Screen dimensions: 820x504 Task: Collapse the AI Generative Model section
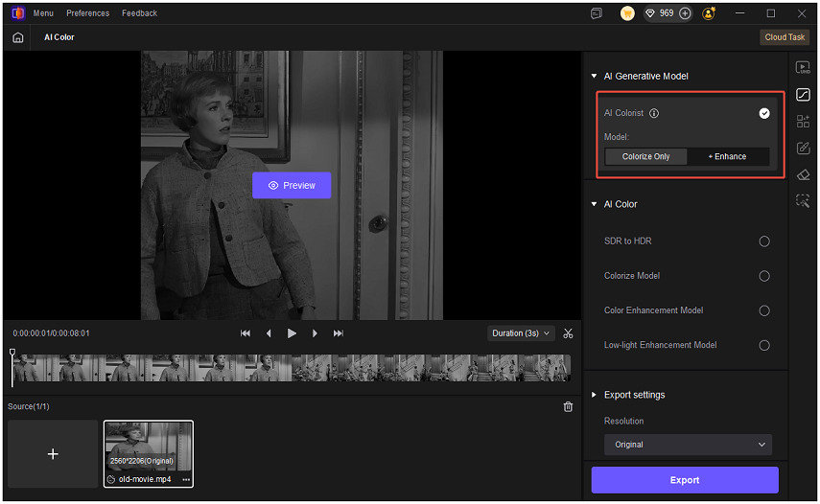click(x=594, y=77)
